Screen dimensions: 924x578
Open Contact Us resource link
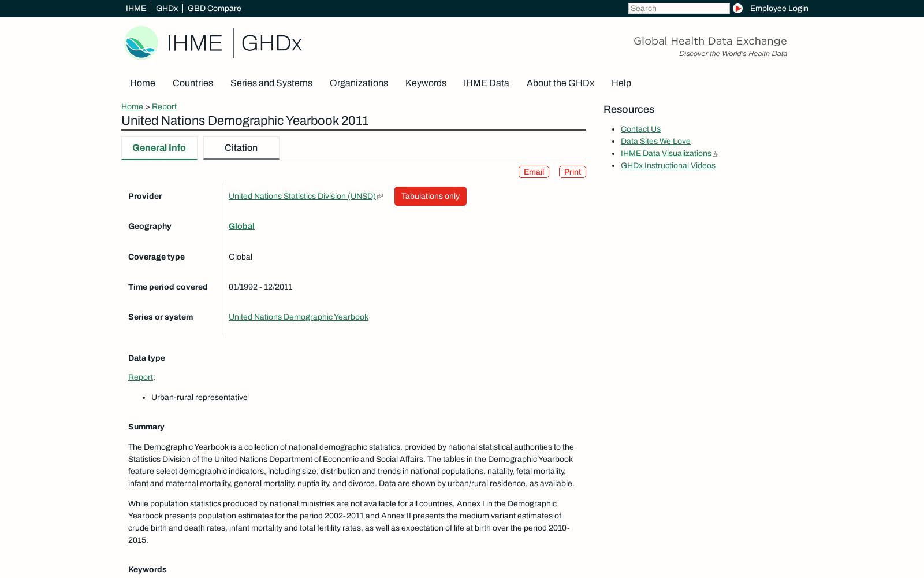[640, 129]
